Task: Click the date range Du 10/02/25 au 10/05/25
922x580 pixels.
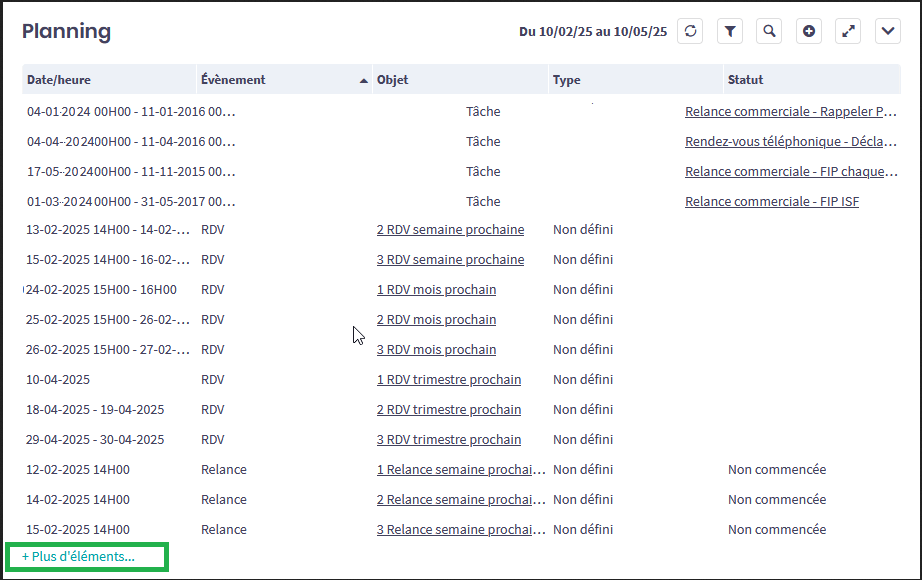Action: click(x=592, y=32)
